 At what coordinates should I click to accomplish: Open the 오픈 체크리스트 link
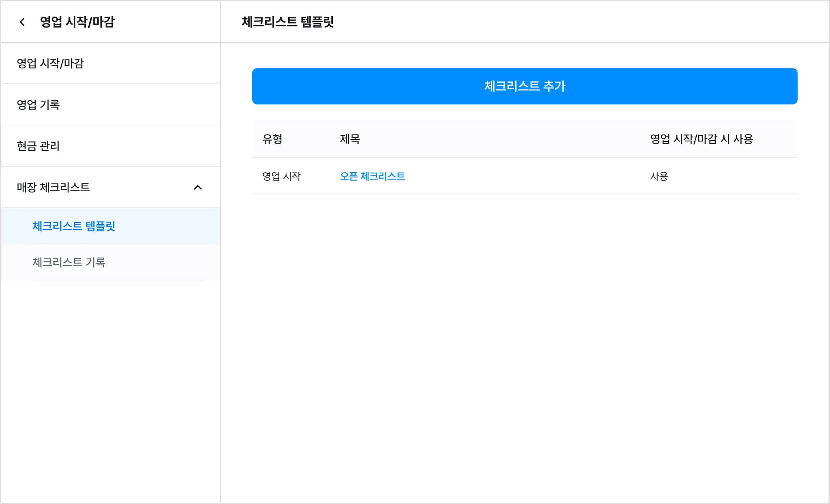pos(372,176)
